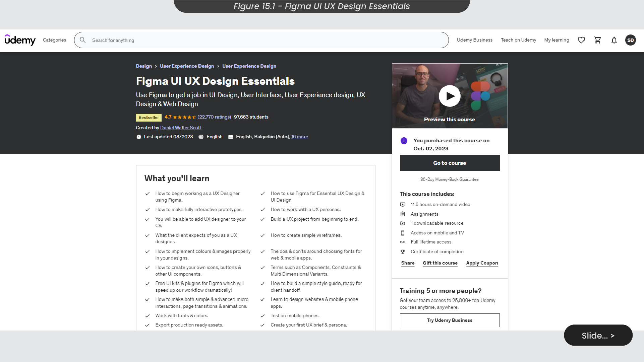The width and height of the screenshot is (644, 362).
Task: Click Gift this course
Action: pos(440,263)
